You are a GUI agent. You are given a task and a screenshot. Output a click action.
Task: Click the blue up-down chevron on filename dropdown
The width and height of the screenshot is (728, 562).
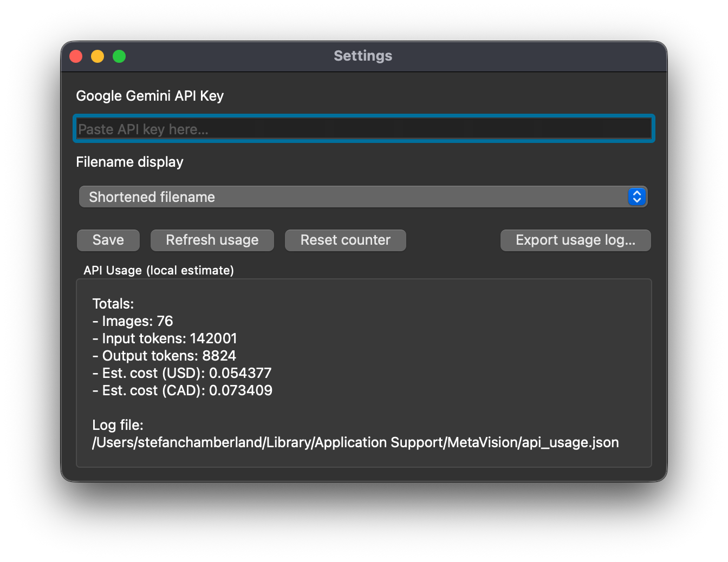[637, 197]
